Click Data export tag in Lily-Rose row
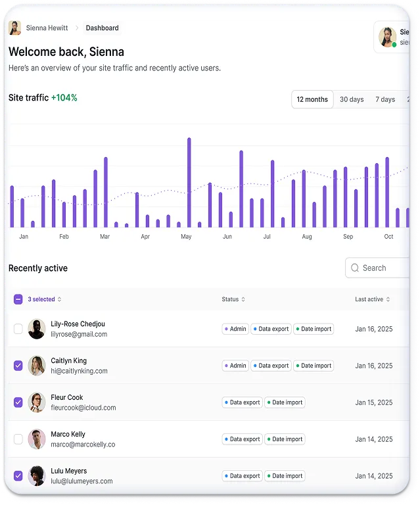 pyautogui.click(x=271, y=329)
